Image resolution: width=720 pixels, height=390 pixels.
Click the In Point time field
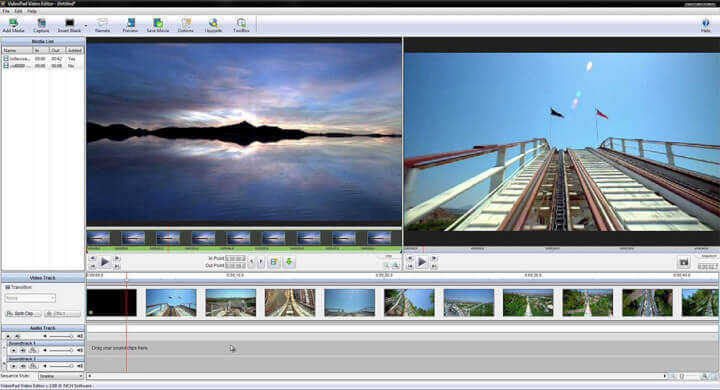(235, 259)
